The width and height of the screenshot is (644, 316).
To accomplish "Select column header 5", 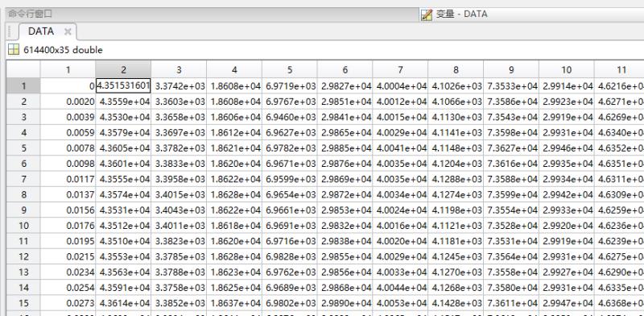I will coord(290,69).
